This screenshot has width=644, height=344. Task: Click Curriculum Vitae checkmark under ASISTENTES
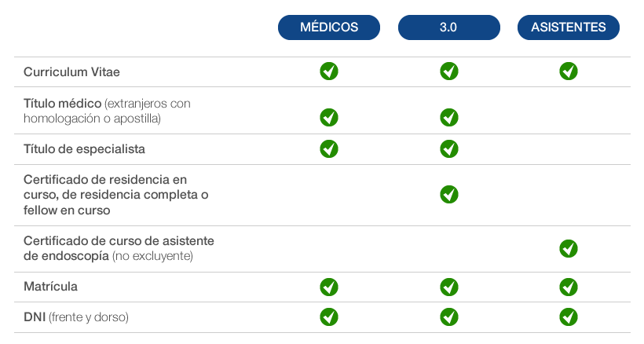[x=569, y=71]
